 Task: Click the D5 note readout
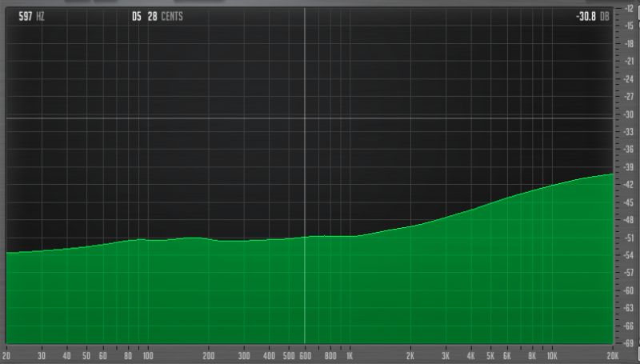pyautogui.click(x=136, y=16)
